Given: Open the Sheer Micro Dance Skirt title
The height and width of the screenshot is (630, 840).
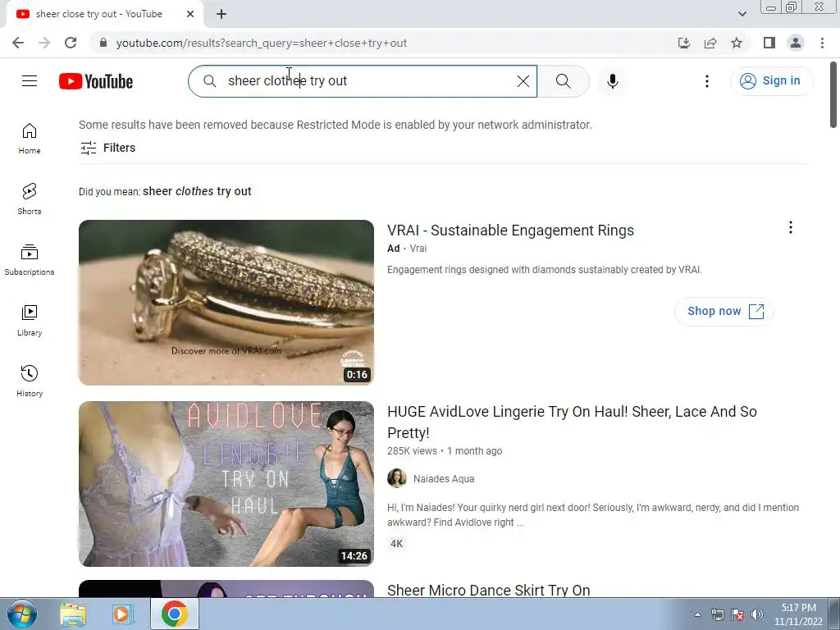Looking at the screenshot, I should click(x=489, y=590).
